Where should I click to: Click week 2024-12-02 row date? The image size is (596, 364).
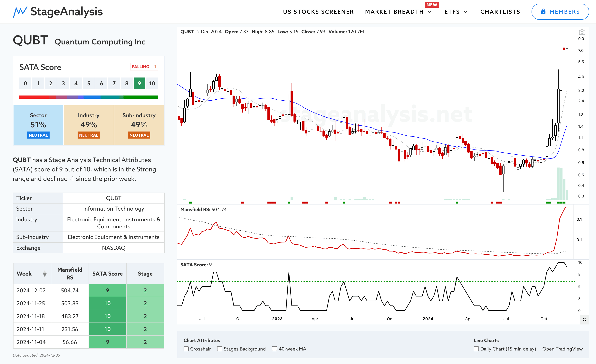pyautogui.click(x=31, y=290)
